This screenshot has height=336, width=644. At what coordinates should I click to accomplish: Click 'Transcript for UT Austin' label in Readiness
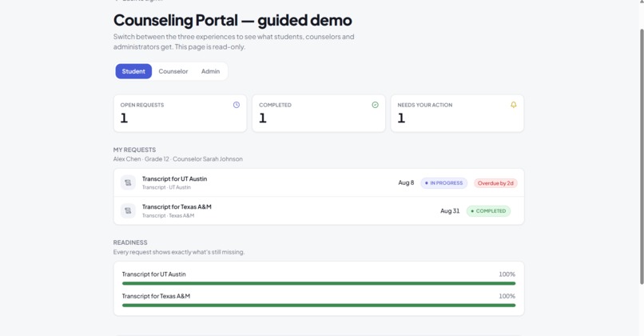point(153,274)
